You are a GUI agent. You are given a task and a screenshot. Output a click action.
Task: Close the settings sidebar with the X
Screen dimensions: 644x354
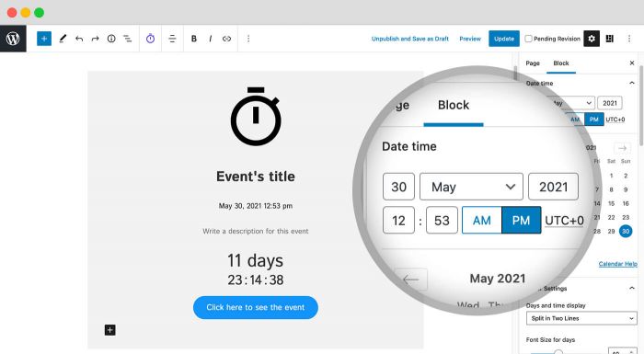[x=632, y=63]
